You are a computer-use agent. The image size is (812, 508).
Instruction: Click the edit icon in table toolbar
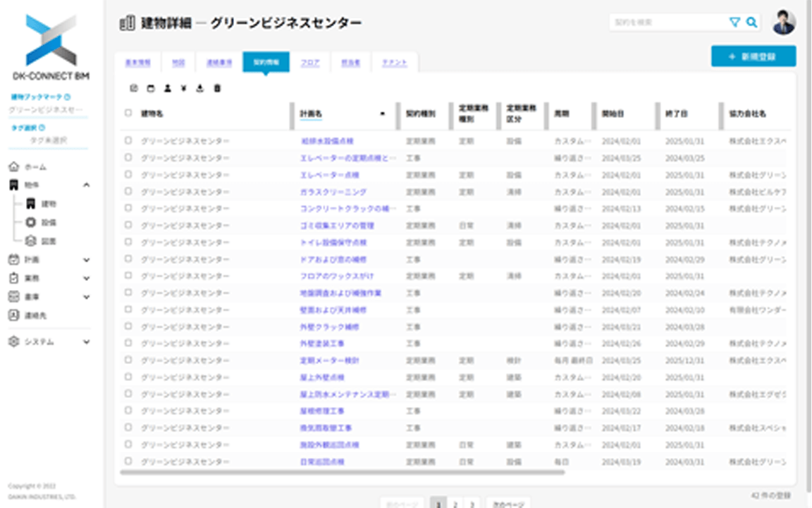pos(134,89)
